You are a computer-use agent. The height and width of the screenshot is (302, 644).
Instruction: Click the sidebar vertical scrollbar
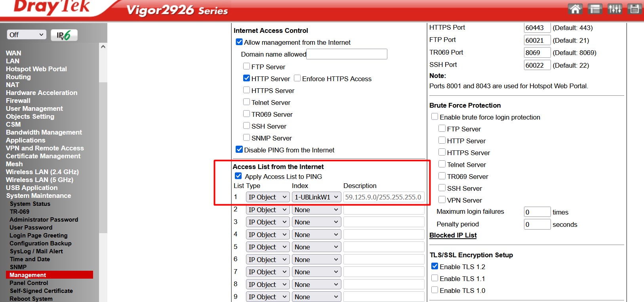tap(103, 158)
